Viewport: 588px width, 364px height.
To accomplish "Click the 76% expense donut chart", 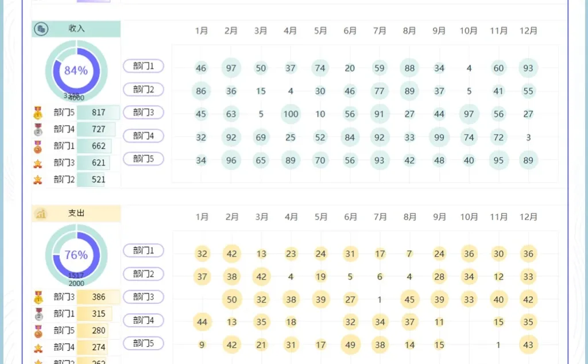I will pyautogui.click(x=76, y=255).
